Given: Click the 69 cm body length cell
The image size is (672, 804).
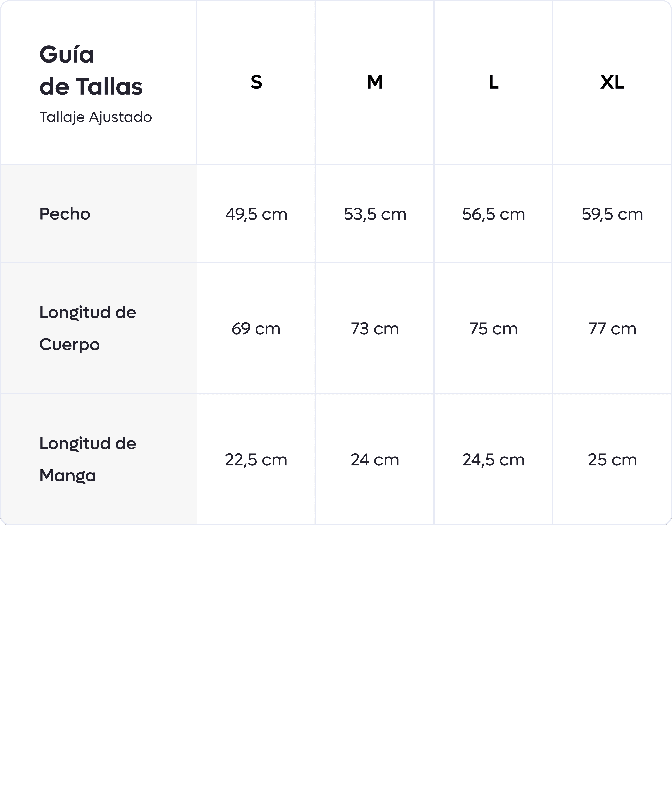Looking at the screenshot, I should (256, 329).
